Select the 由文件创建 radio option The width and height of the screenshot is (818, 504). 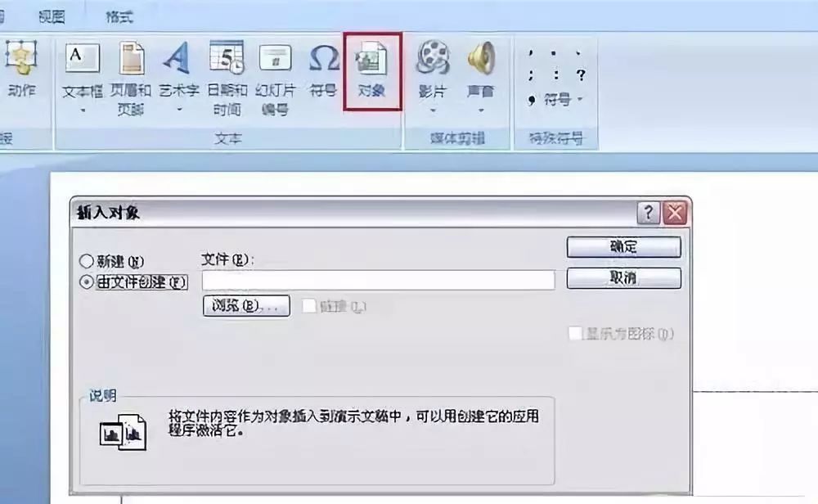[x=86, y=282]
